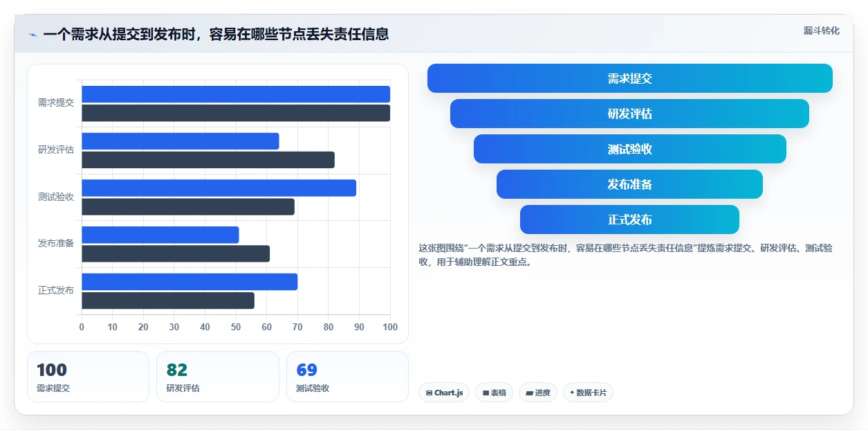This screenshot has width=868, height=430.
Task: Click the dark bar for 测试验收
Action: click(188, 206)
